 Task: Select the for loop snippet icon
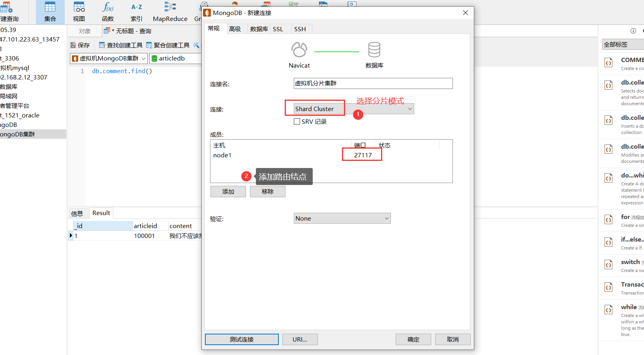(609, 219)
